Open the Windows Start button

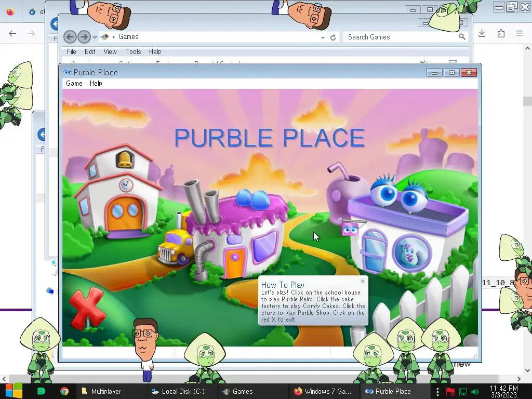click(x=14, y=391)
